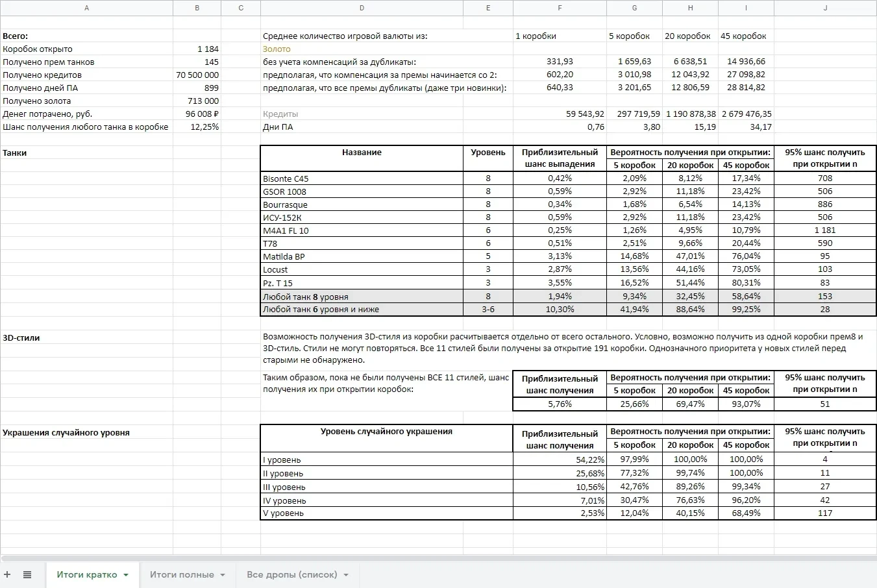The image size is (877, 588).
Task: Click the column J header
Action: point(825,8)
